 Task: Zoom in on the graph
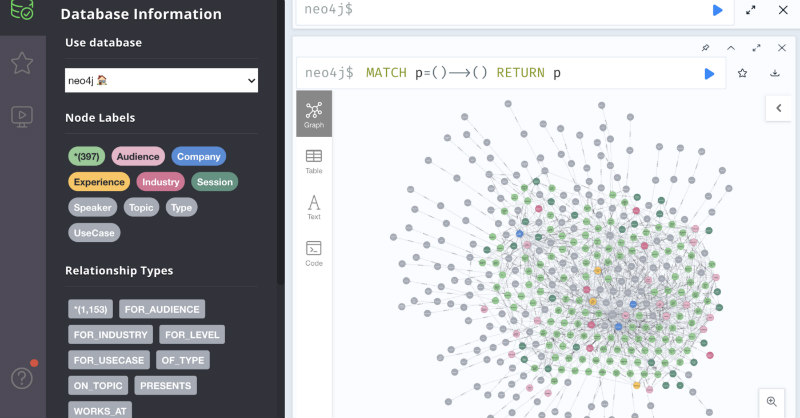772,402
